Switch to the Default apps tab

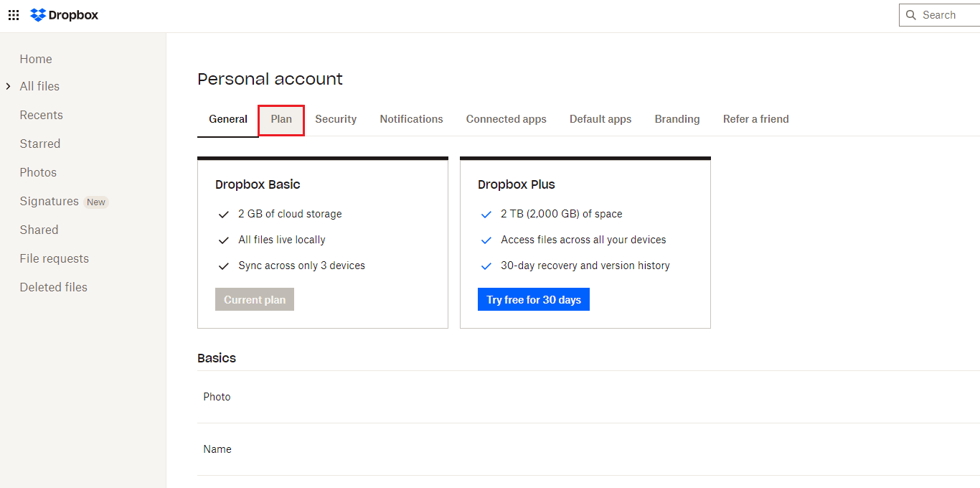click(x=600, y=119)
